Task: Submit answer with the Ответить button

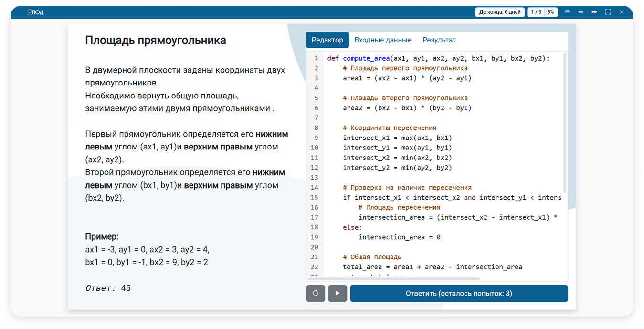Action: pos(459,293)
